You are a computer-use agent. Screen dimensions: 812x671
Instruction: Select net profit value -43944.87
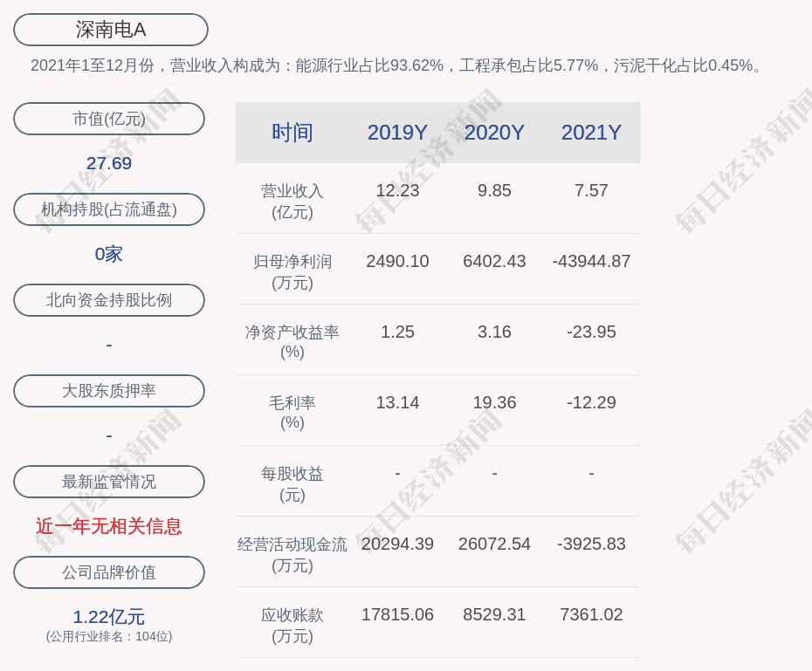pyautogui.click(x=591, y=261)
